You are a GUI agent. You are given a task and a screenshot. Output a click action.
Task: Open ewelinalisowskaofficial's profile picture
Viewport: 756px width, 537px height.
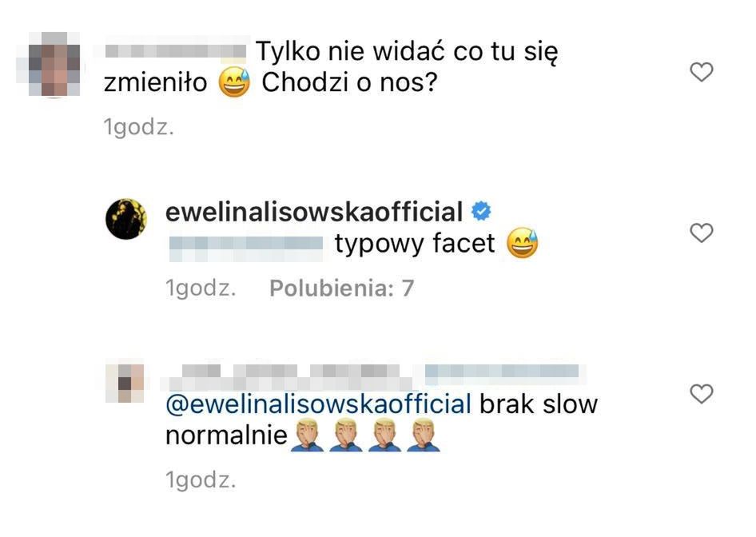[x=126, y=218]
